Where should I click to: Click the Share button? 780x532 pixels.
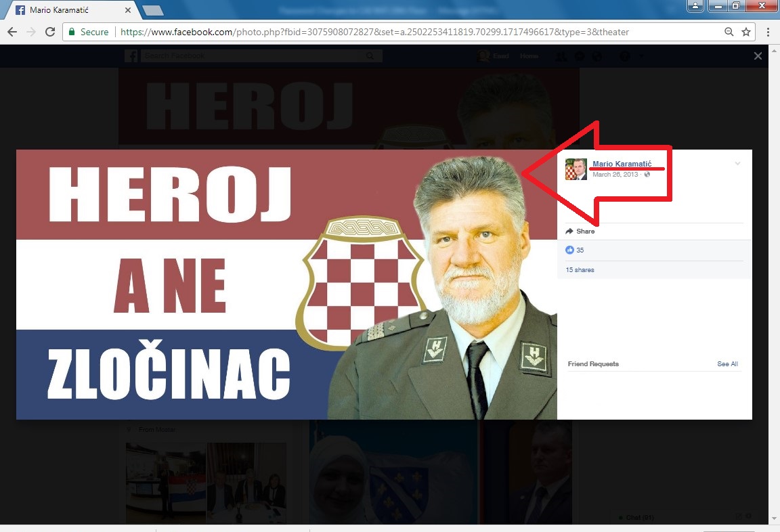[580, 231]
